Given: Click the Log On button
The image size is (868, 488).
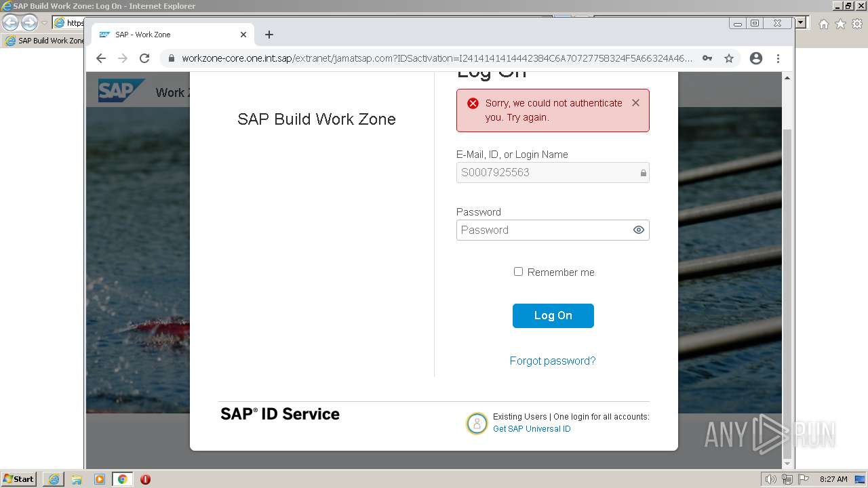Looking at the screenshot, I should coord(553,316).
